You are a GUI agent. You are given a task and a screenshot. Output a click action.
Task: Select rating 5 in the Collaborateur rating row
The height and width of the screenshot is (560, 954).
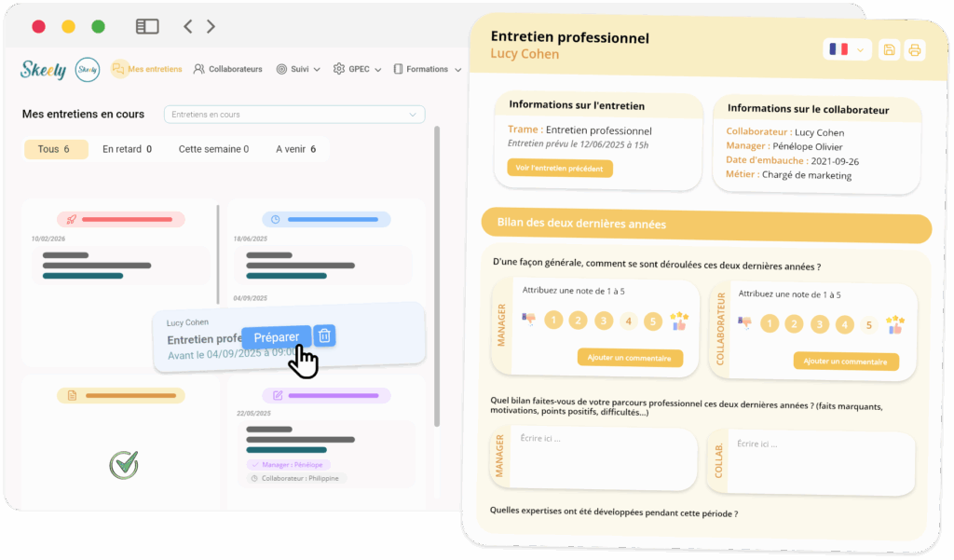point(869,325)
